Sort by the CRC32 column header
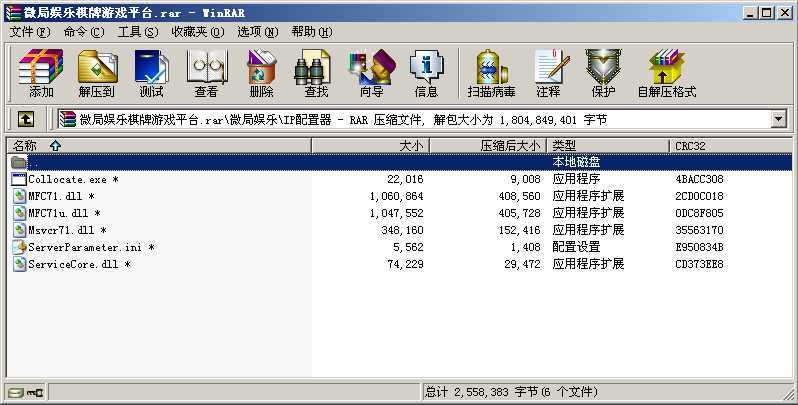 click(x=730, y=146)
